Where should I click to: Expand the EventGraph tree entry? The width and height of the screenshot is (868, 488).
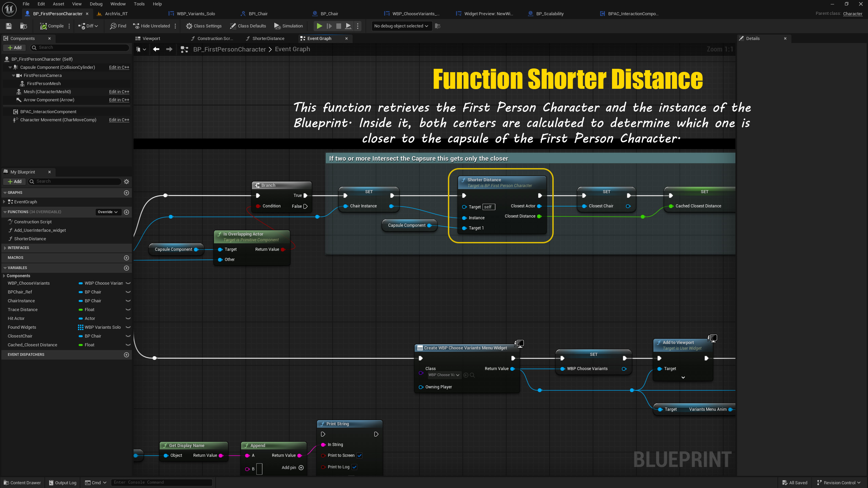pyautogui.click(x=4, y=202)
